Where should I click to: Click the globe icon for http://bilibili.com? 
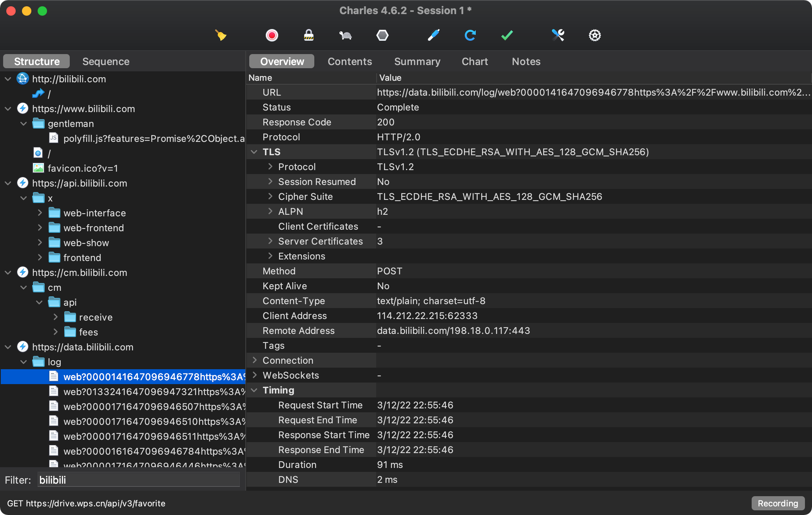pos(23,79)
